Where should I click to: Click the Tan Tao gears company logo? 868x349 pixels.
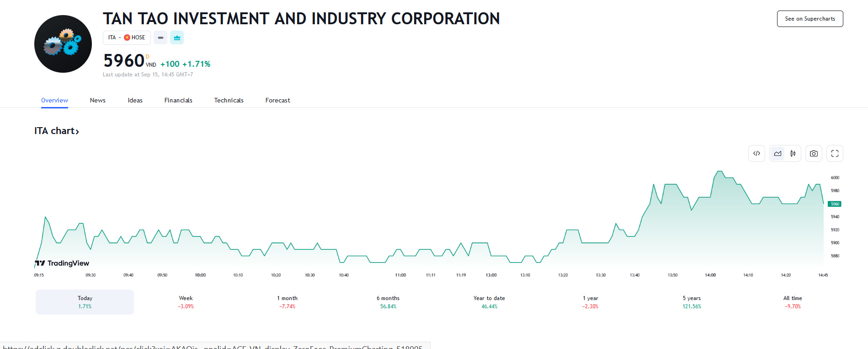[63, 44]
